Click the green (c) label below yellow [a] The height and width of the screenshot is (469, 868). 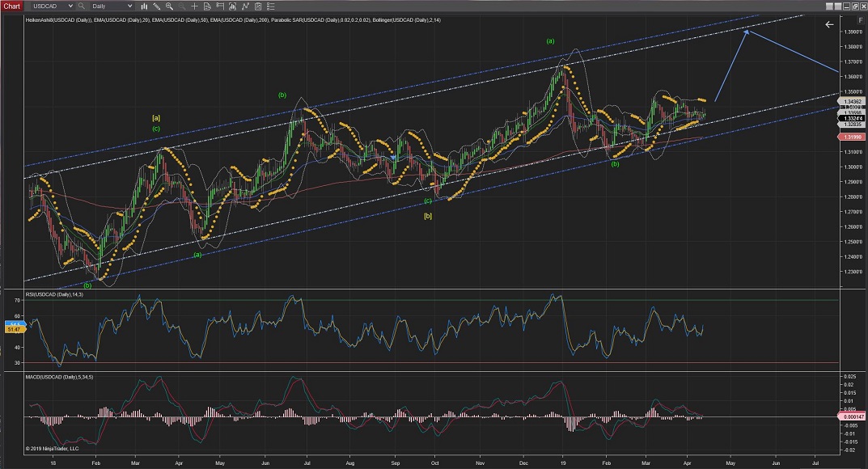(x=156, y=129)
